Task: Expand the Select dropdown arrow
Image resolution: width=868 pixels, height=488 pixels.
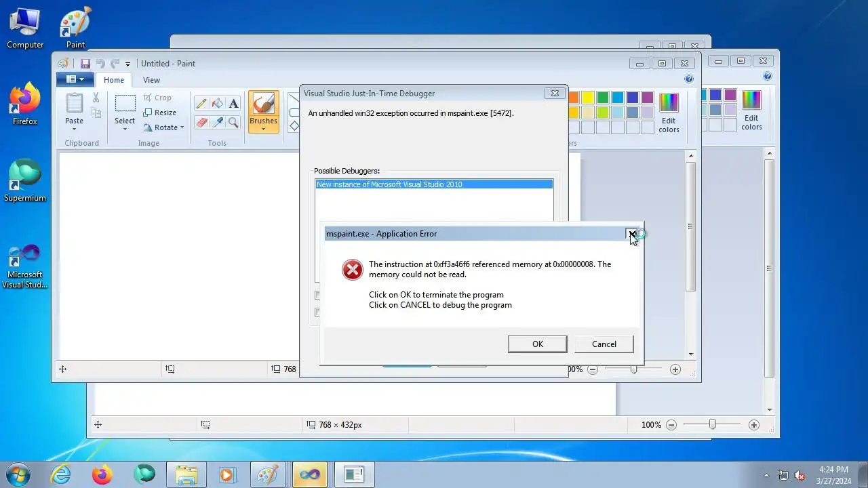Action: (x=125, y=129)
